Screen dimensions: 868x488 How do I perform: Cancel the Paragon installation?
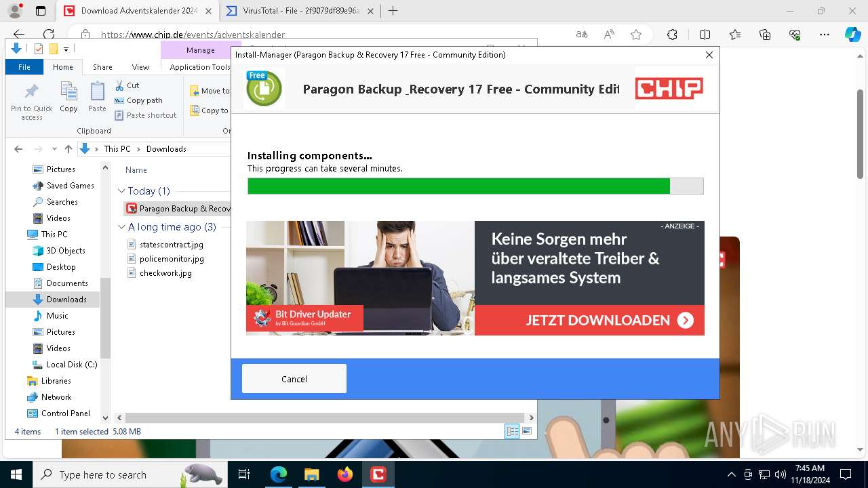click(x=294, y=379)
